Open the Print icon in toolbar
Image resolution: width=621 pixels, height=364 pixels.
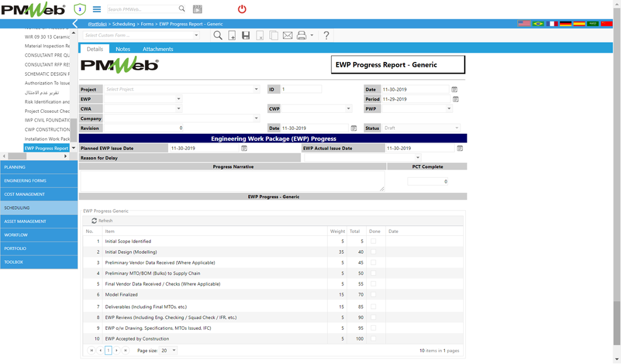point(302,35)
